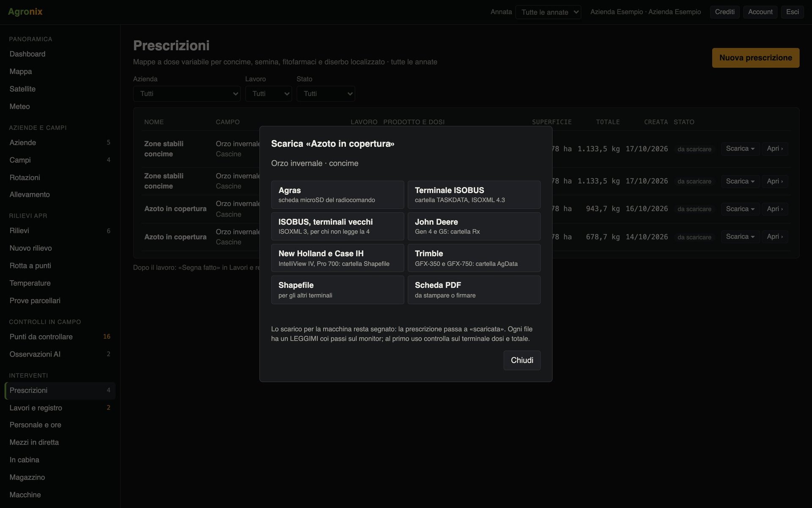Click the Agronix logo
The width and height of the screenshot is (812, 508).
[25, 12]
